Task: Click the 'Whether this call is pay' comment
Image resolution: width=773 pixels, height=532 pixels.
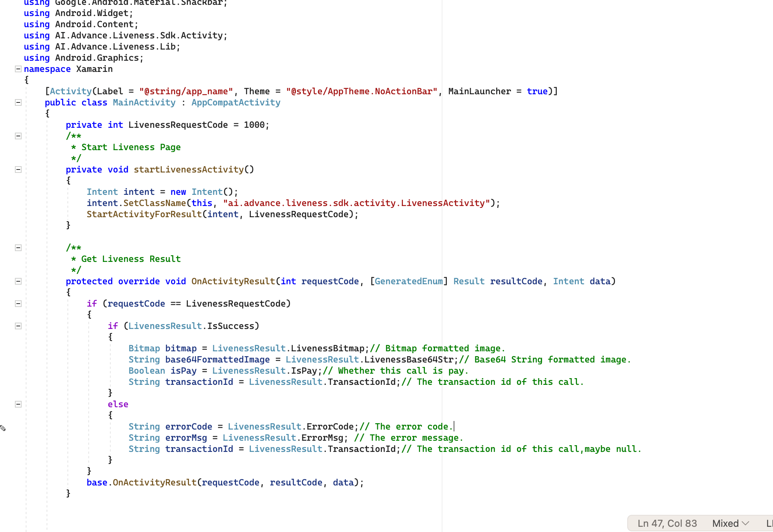Action: 395,371
